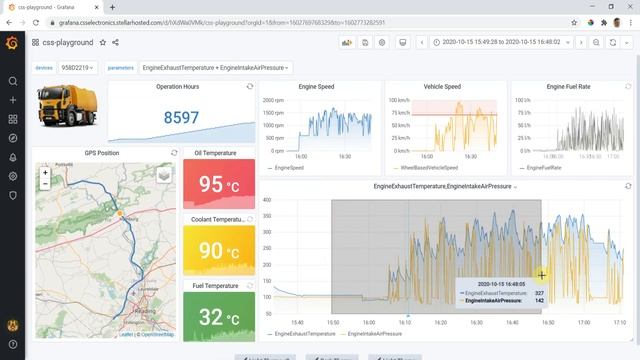
Task: Click the Create plus icon in sidebar
Action: coord(13,100)
